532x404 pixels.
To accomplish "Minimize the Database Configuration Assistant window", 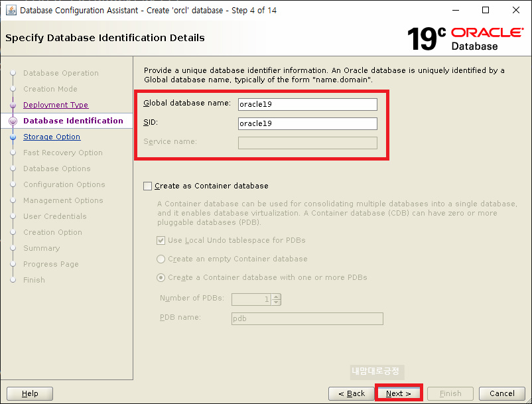I will [x=456, y=10].
